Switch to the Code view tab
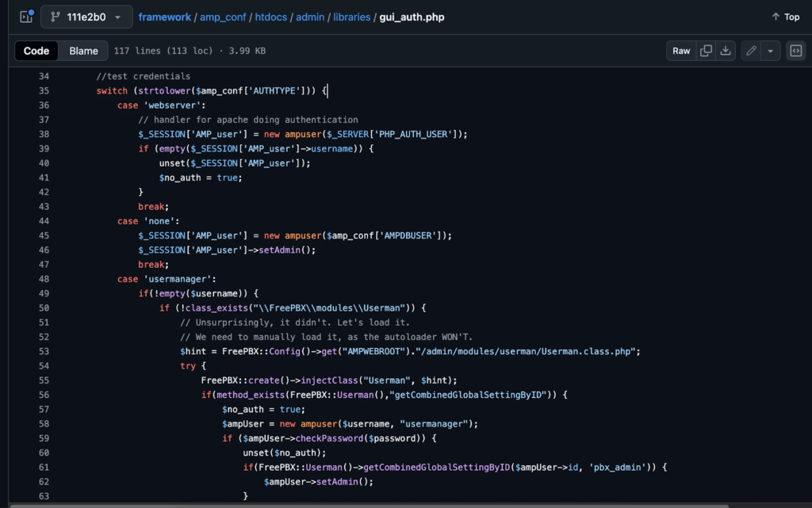The height and width of the screenshot is (508, 812). point(36,51)
